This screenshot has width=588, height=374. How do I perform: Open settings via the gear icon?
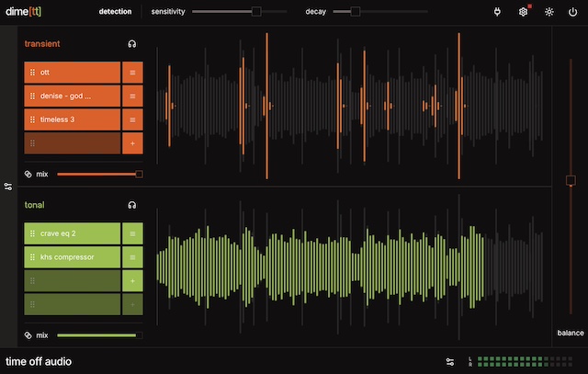[524, 12]
